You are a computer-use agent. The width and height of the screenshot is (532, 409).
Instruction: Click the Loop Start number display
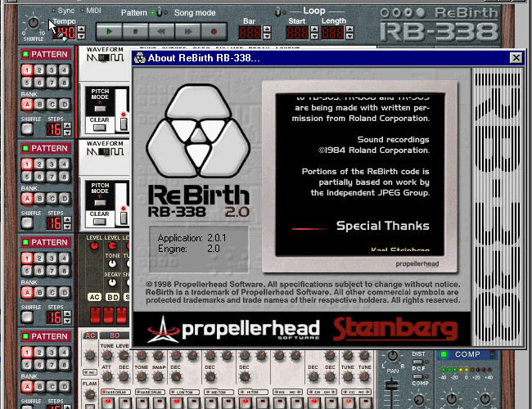(x=298, y=33)
